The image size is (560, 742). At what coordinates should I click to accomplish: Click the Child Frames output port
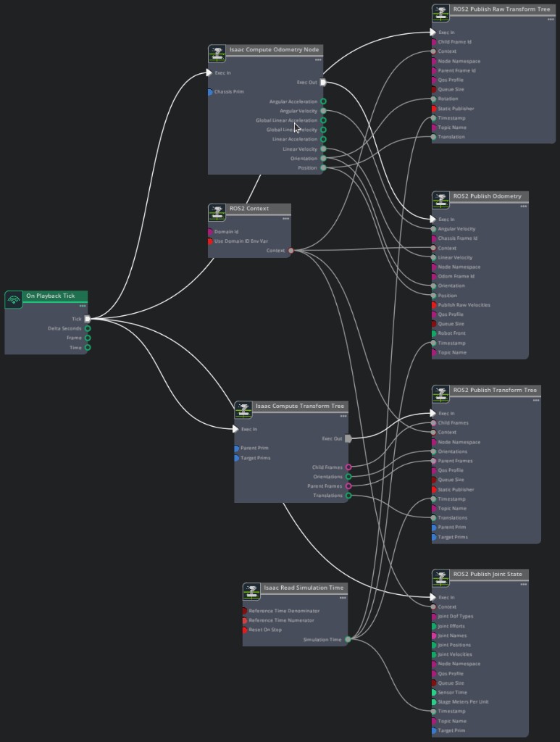[348, 467]
